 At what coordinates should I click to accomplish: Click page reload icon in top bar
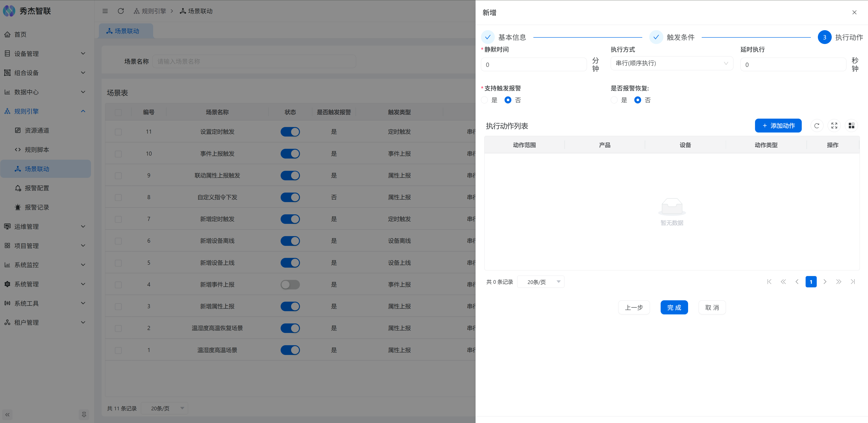click(x=121, y=11)
